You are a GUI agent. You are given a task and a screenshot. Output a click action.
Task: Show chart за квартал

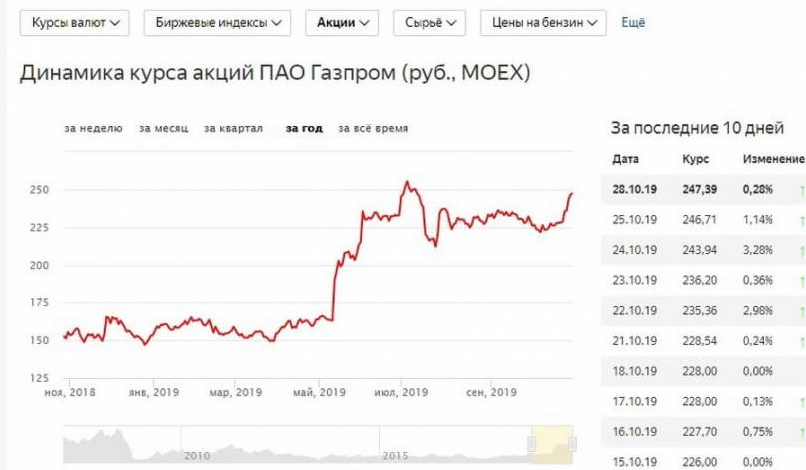click(x=233, y=128)
